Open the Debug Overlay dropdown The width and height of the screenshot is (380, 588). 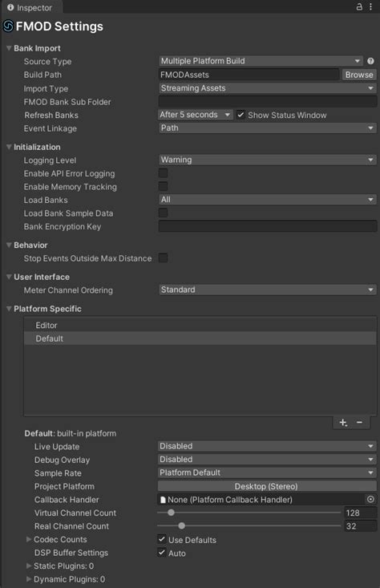click(x=267, y=460)
